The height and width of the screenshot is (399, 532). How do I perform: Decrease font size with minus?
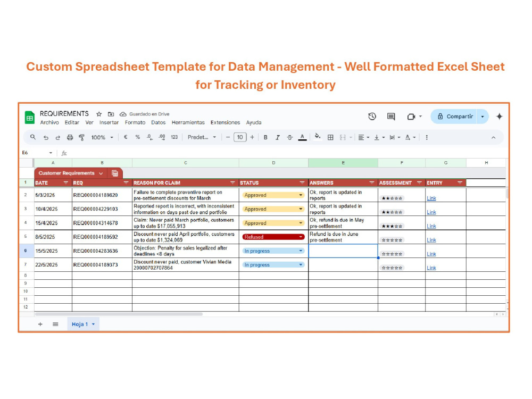coord(228,137)
